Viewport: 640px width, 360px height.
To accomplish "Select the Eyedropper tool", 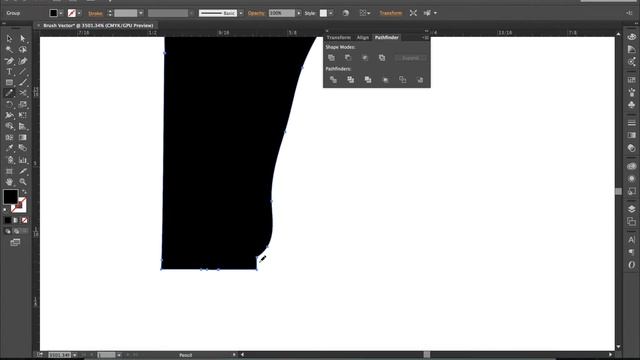I will (x=9, y=149).
